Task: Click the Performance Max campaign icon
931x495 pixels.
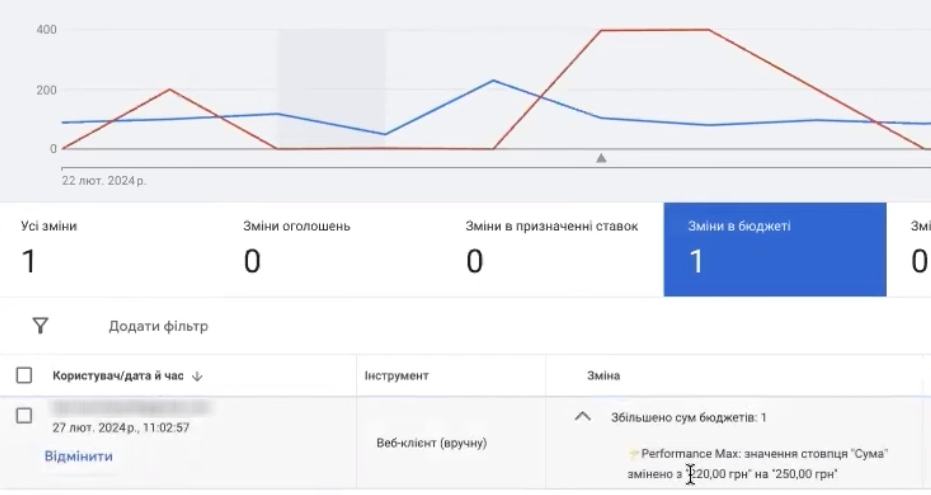Action: [634, 454]
